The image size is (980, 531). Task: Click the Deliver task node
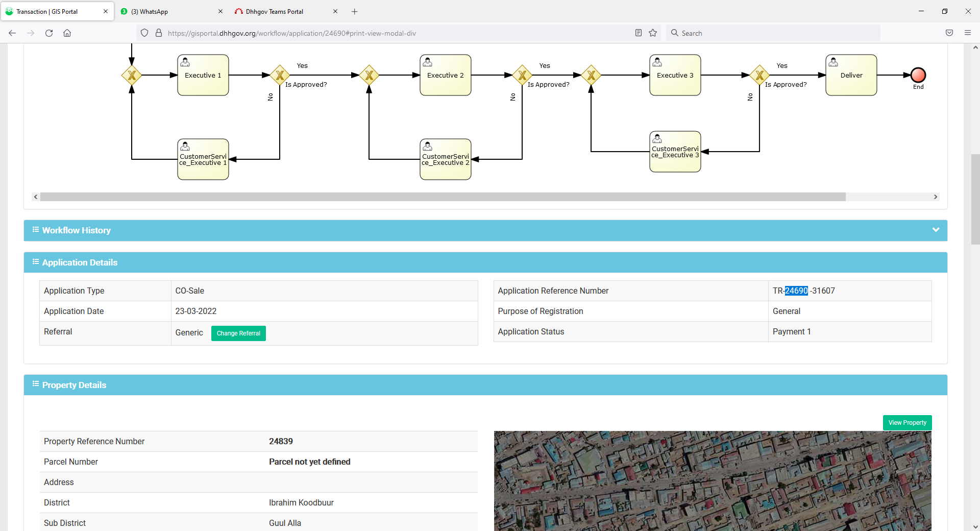pos(851,75)
